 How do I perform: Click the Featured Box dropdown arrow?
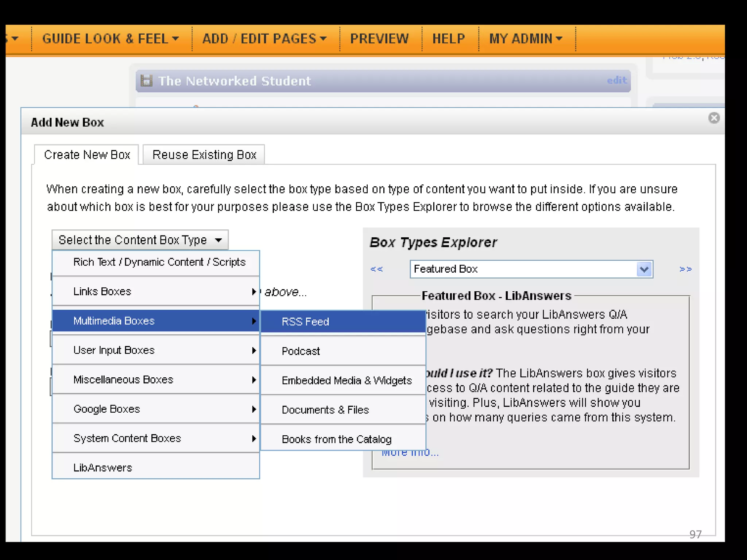[x=644, y=269]
